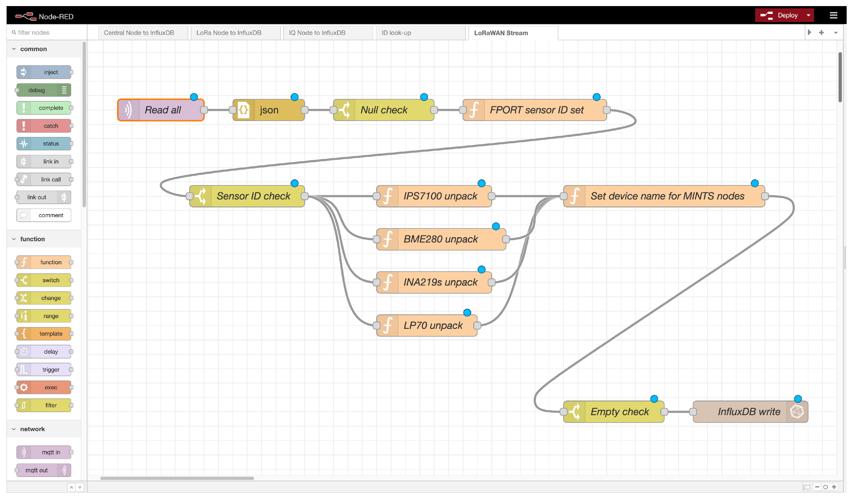
Task: Expand all palette categories with down arrows
Action: [80, 487]
